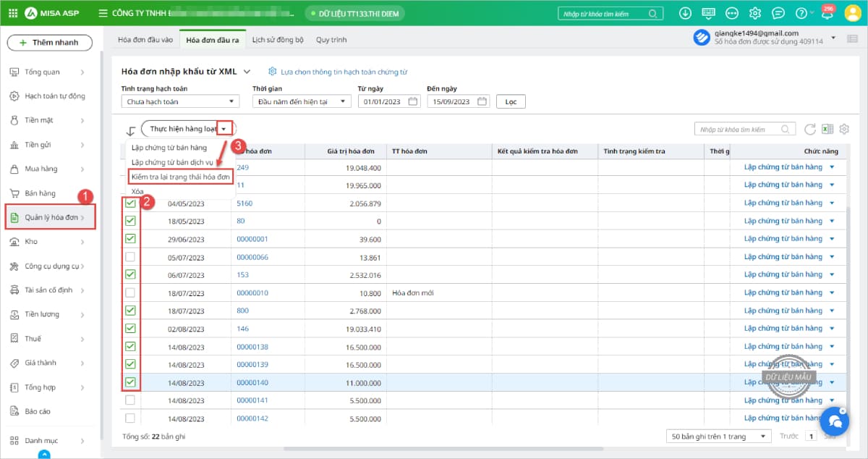Toggle the hamburger menu next to company name
The height and width of the screenshot is (459, 868).
[x=103, y=13]
